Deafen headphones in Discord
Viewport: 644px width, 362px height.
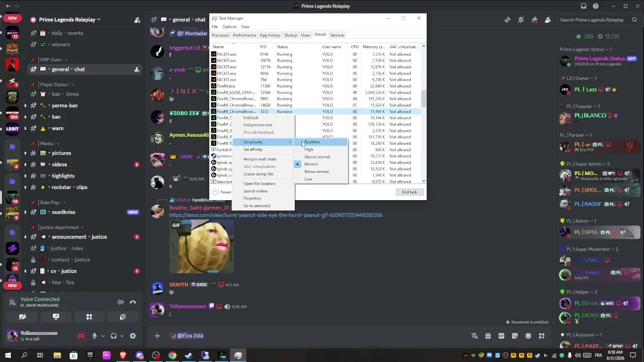click(x=114, y=336)
